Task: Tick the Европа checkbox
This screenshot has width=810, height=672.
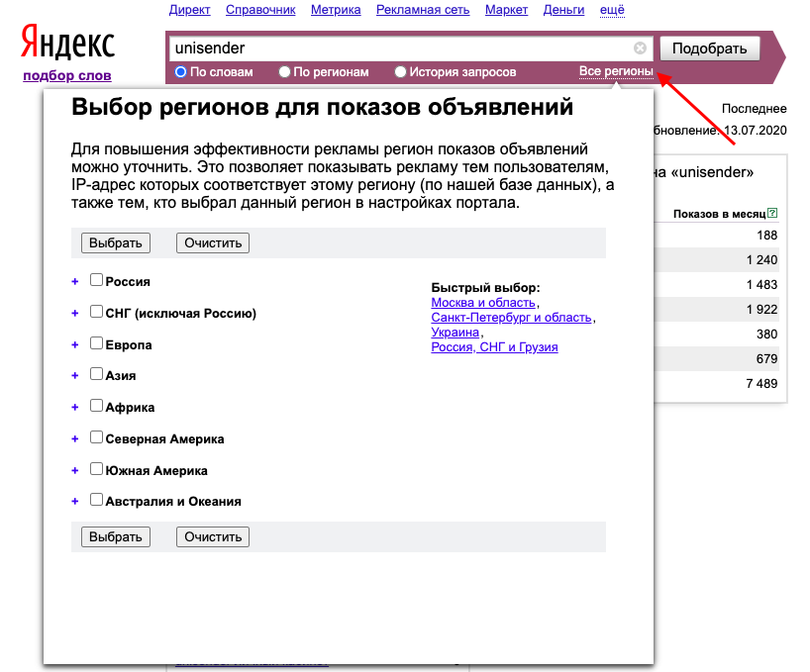Action: coord(96,343)
